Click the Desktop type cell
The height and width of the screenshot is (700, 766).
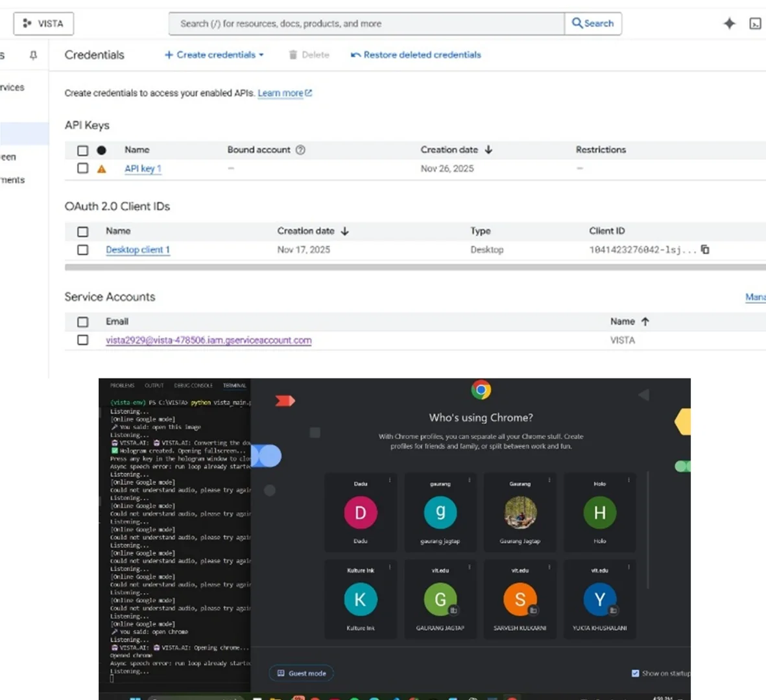coord(487,250)
